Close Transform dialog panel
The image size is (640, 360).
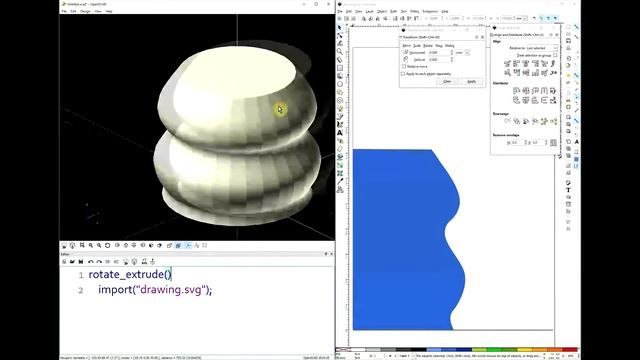(482, 37)
